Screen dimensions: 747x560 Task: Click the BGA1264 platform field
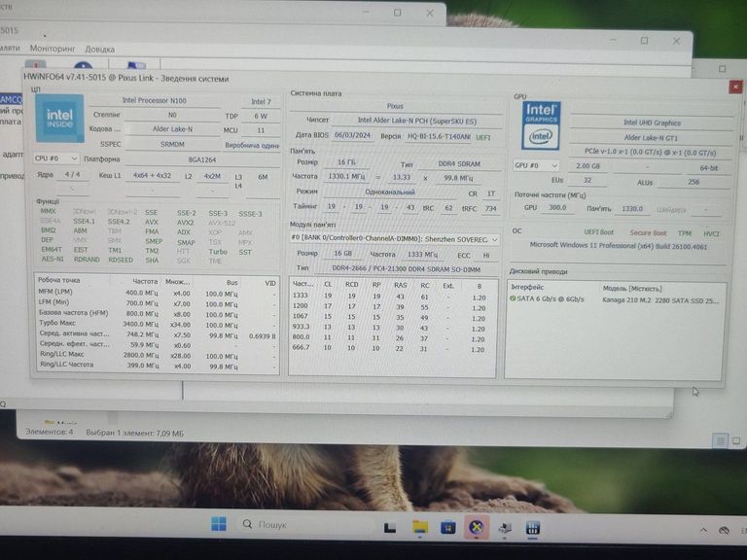coord(202,160)
